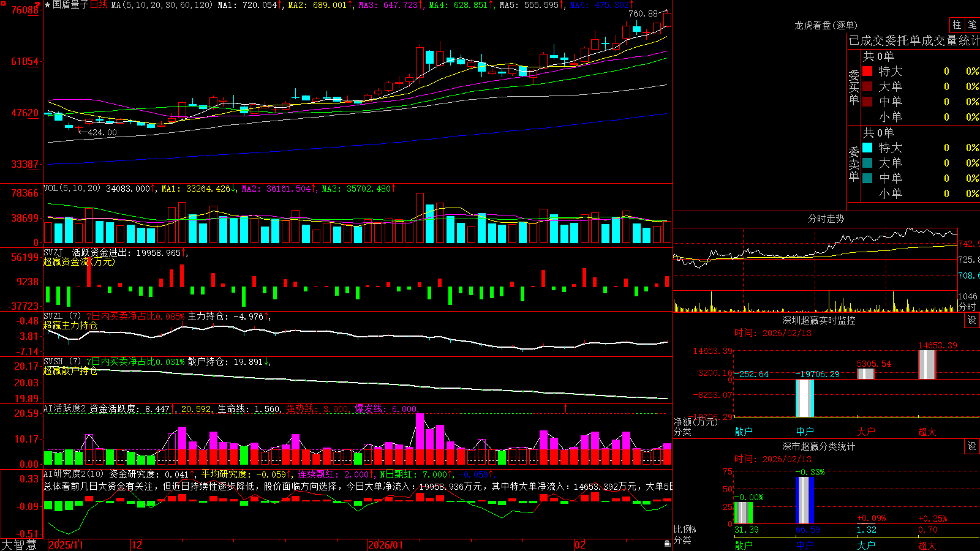Click the 龙虎看盘(逐单) panel title
980x551 pixels.
826,25
